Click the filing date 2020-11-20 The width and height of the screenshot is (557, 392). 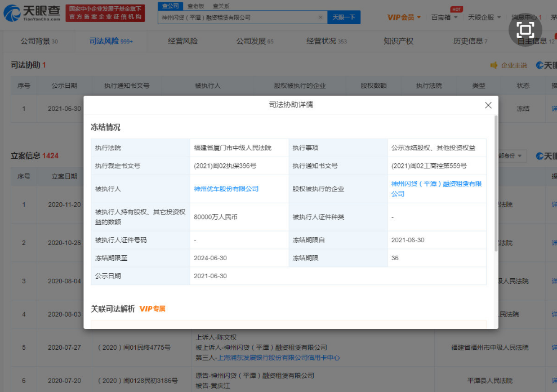click(x=64, y=204)
